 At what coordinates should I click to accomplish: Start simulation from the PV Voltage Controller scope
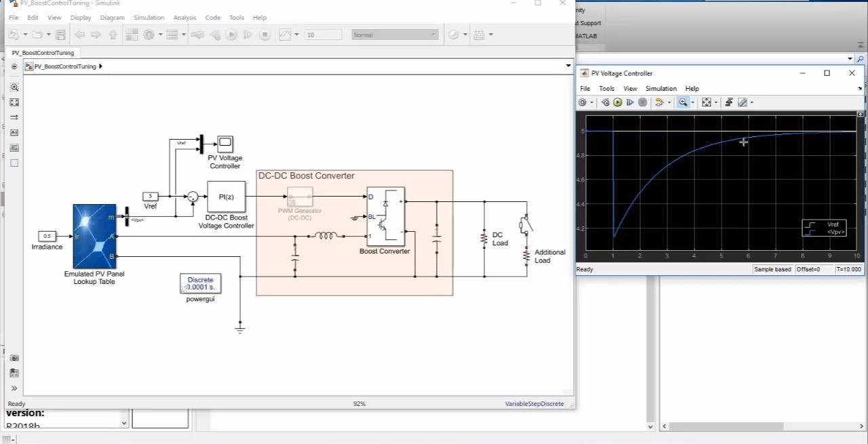tap(617, 102)
